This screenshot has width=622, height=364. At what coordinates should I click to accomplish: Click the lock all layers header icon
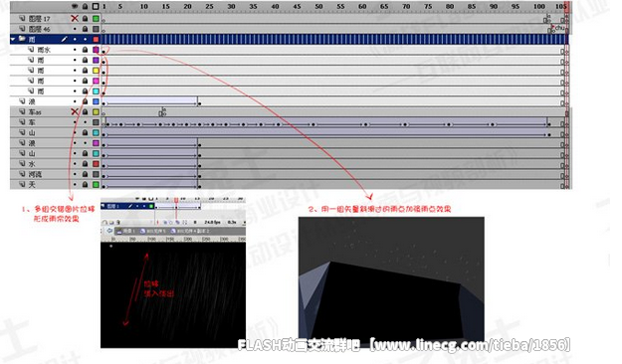coord(85,6)
